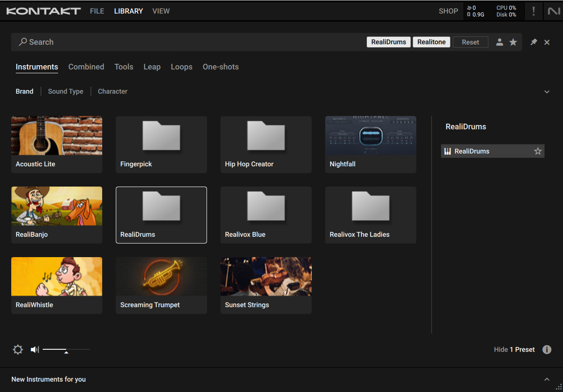
Task: Click the keyboard icon beside RealiDrums preset
Action: point(447,151)
